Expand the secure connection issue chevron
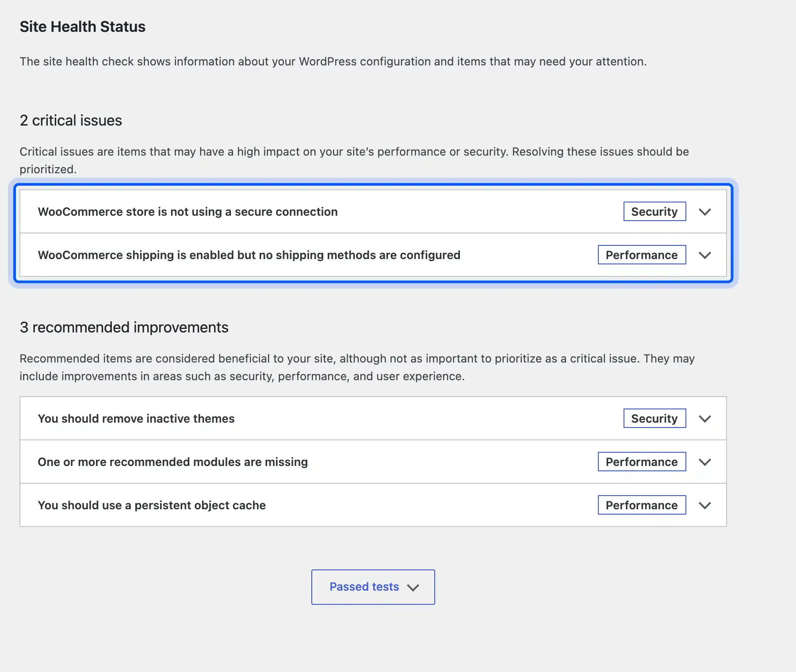Viewport: 796px width, 672px height. pyautogui.click(x=704, y=212)
